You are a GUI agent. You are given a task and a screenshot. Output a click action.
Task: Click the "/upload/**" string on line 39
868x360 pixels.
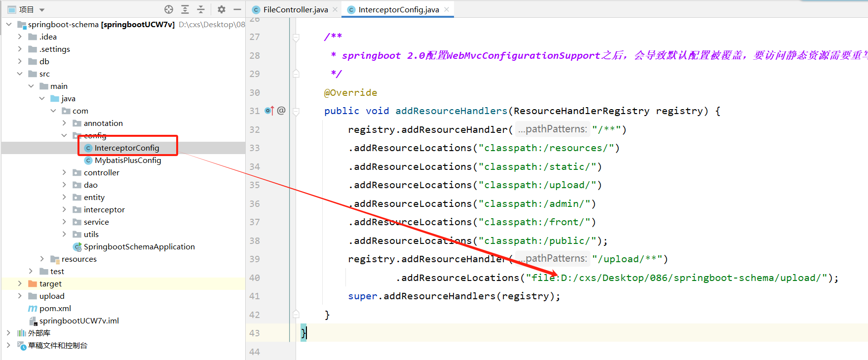[627, 259]
